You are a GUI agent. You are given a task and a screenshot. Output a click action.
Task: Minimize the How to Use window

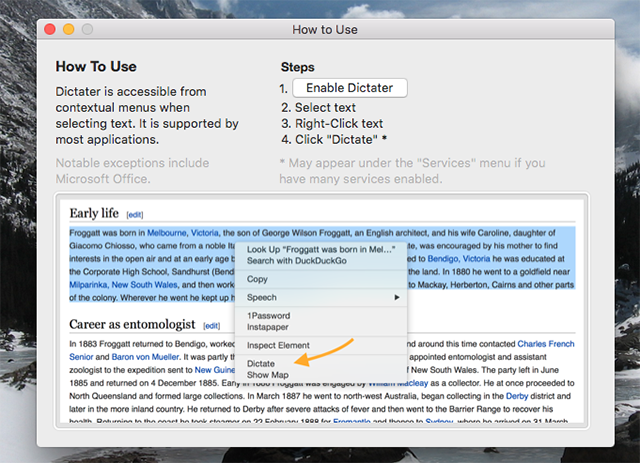pyautogui.click(x=69, y=29)
